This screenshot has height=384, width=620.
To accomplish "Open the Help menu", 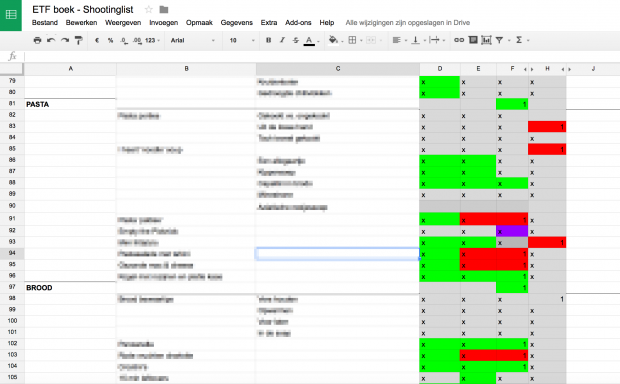I will tap(327, 23).
